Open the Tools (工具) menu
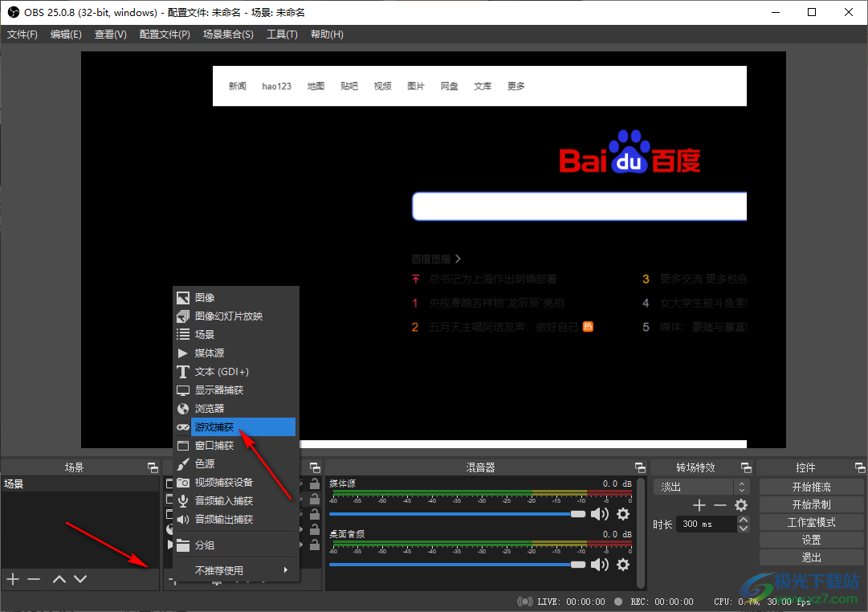868x612 pixels. point(283,35)
